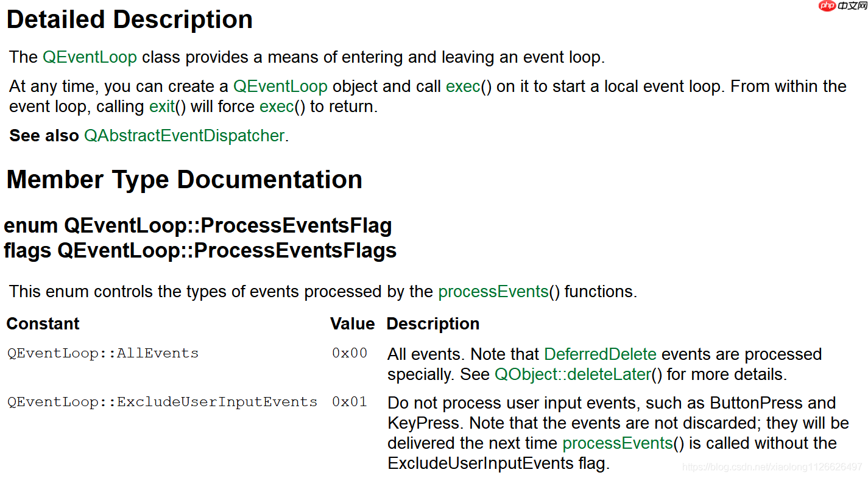This screenshot has height=478, width=868.
Task: Click QEventLoop link before "object and call"
Action: [x=280, y=86]
